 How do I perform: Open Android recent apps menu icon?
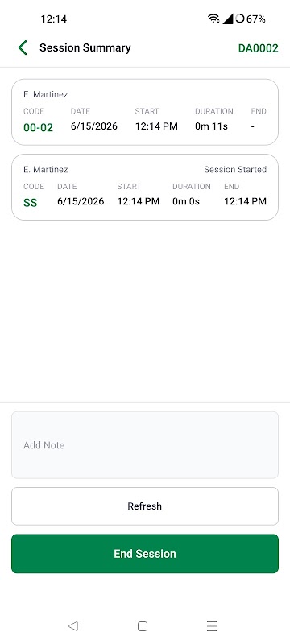(x=212, y=626)
